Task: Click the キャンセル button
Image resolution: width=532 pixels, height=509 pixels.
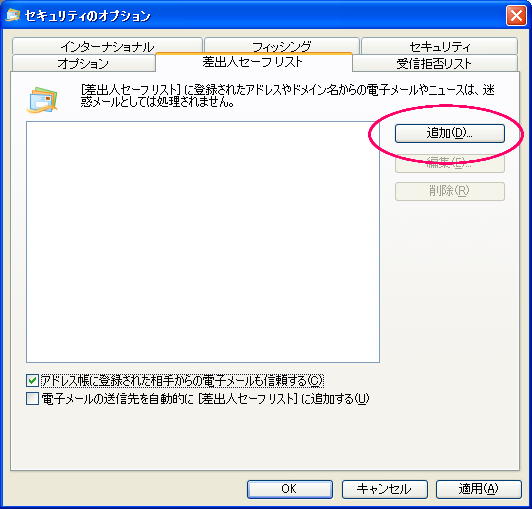Action: [x=384, y=489]
